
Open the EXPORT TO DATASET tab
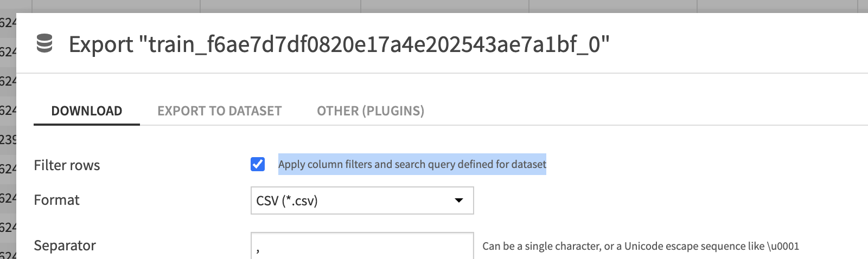point(220,111)
